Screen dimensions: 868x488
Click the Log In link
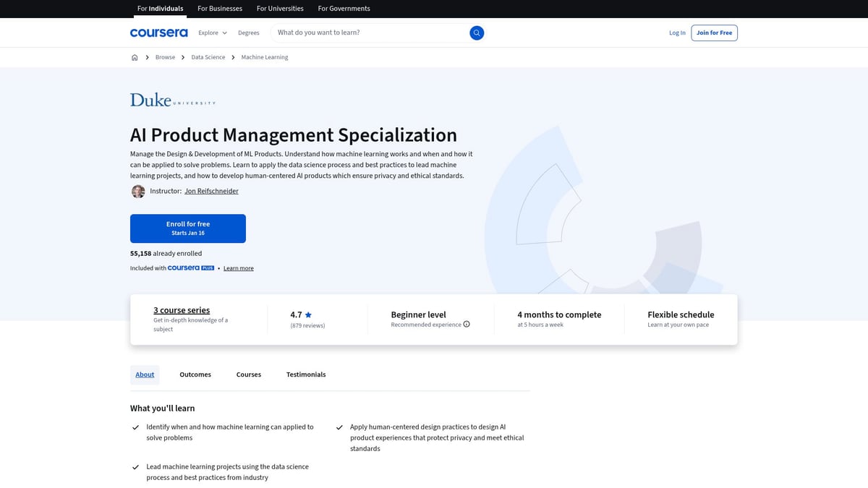point(677,33)
